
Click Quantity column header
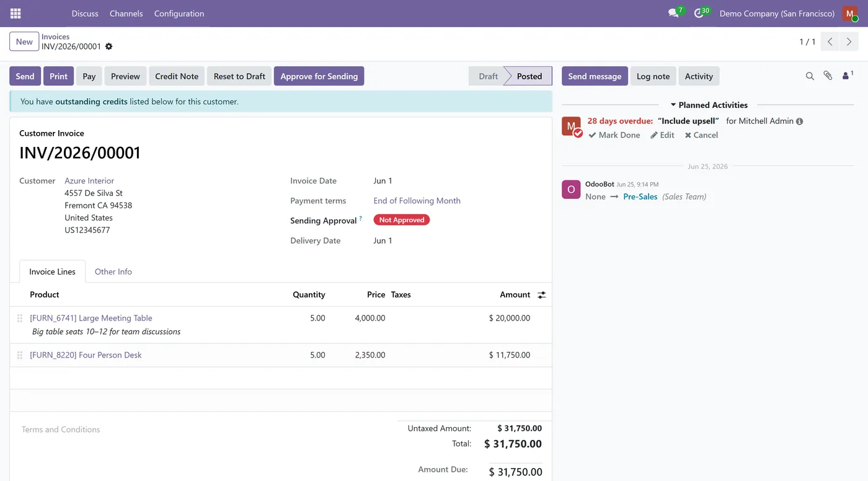(309, 295)
